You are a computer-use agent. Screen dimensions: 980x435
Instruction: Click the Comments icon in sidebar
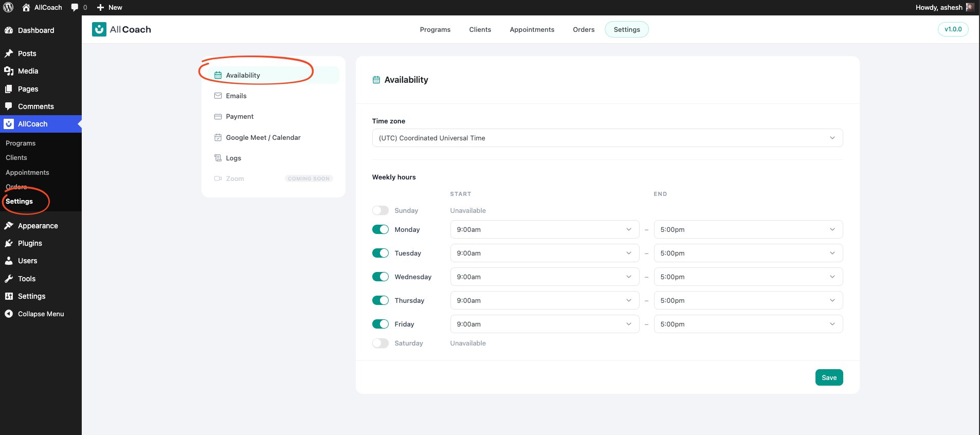coord(9,106)
